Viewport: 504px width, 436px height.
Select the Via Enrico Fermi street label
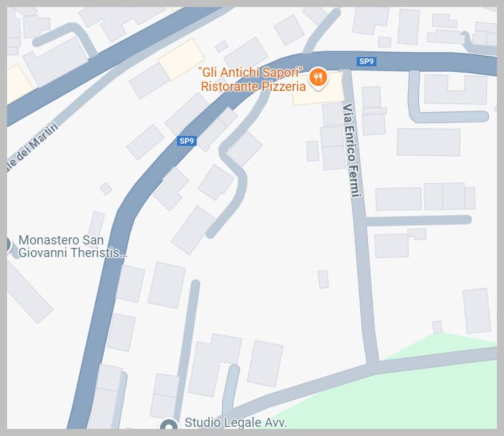click(x=351, y=150)
